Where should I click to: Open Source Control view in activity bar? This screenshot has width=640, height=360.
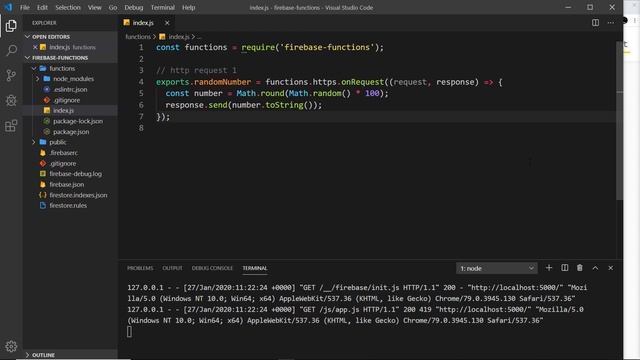coord(11,76)
